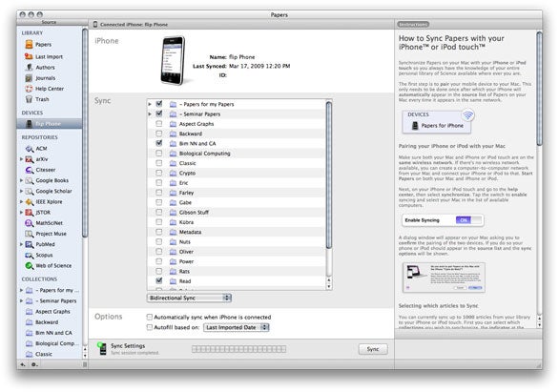
Task: Open the Last Imported Date dropdown
Action: (236, 327)
